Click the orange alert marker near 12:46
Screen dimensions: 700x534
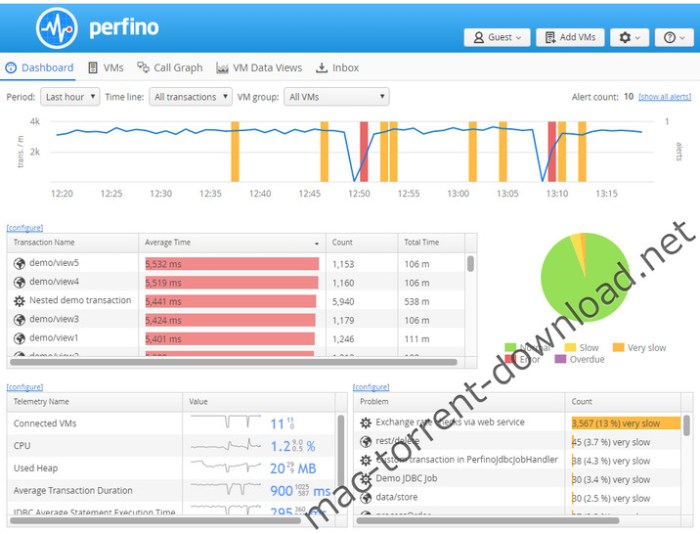point(325,152)
